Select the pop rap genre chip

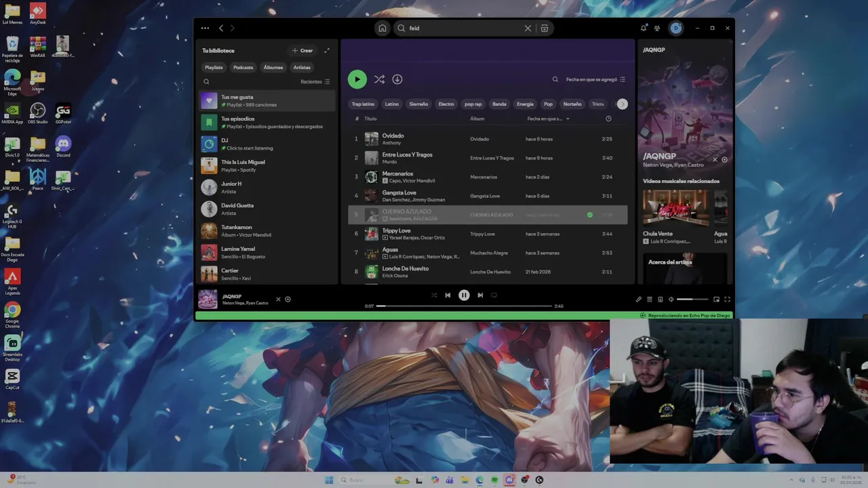pyautogui.click(x=473, y=104)
